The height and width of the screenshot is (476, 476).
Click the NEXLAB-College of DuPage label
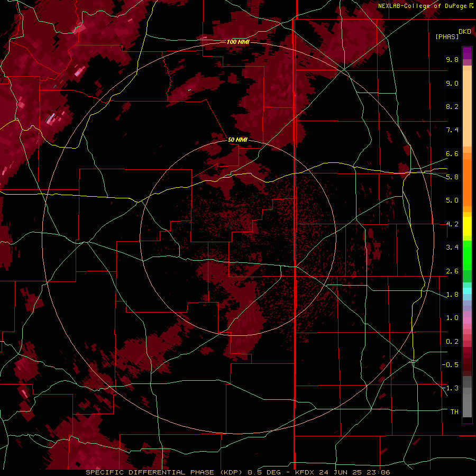pyautogui.click(x=422, y=6)
